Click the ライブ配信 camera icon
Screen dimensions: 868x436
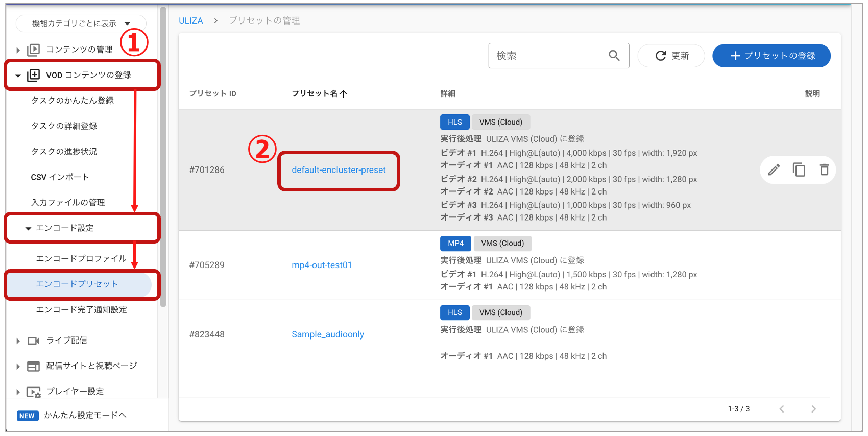(34, 341)
